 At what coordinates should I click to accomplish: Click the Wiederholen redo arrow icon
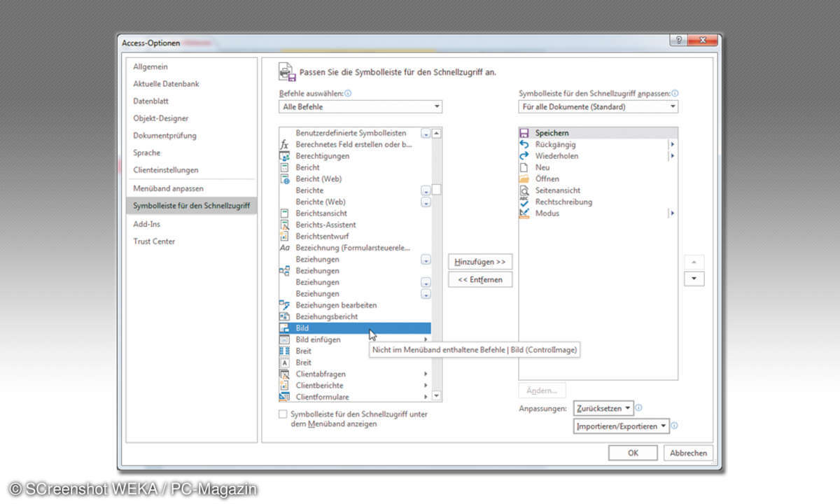[524, 156]
